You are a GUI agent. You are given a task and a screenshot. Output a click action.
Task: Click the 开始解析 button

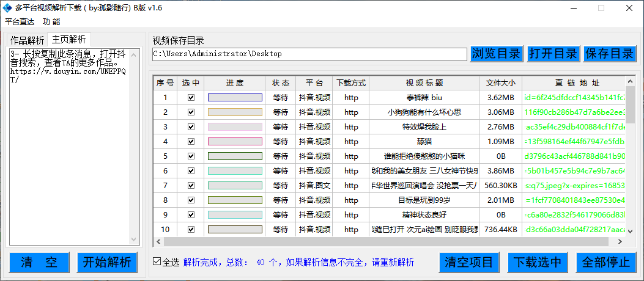pyautogui.click(x=107, y=262)
